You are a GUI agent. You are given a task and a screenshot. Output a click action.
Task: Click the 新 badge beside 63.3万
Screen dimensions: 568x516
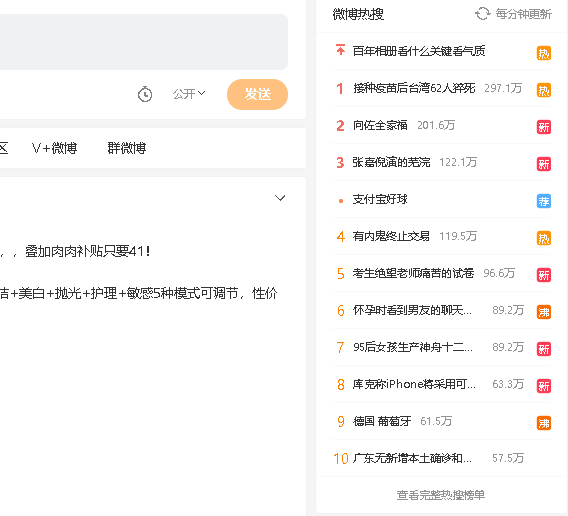544,386
